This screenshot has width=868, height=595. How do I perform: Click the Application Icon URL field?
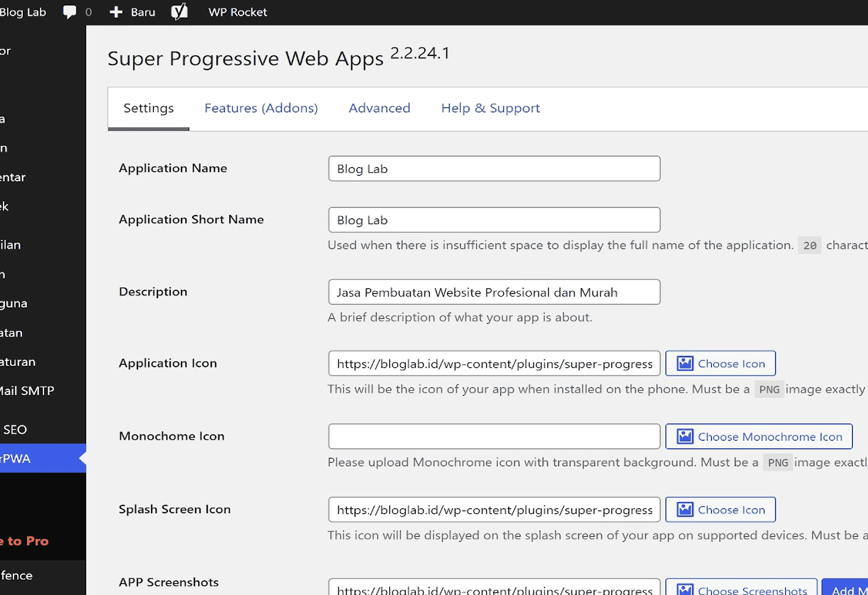(494, 364)
